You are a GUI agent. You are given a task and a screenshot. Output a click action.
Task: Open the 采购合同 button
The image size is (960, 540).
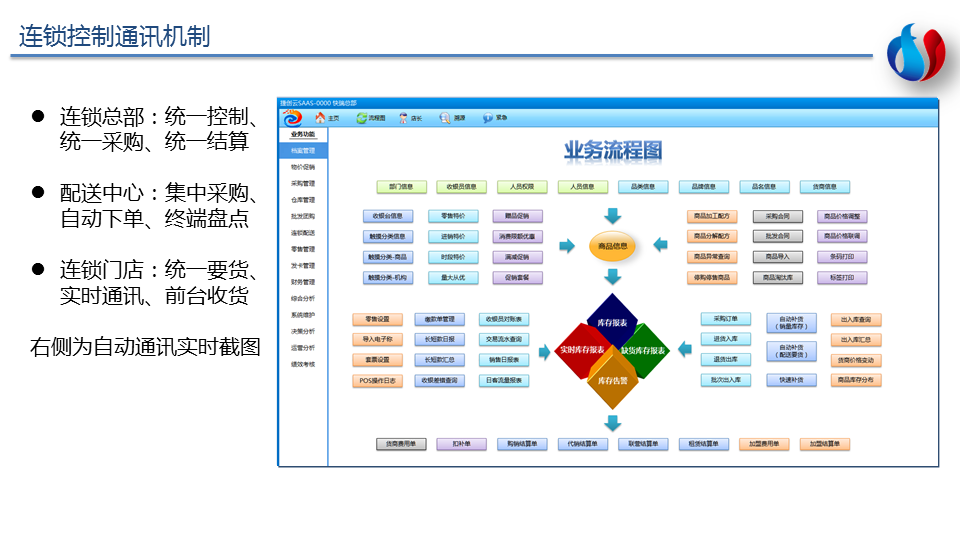[x=777, y=216]
